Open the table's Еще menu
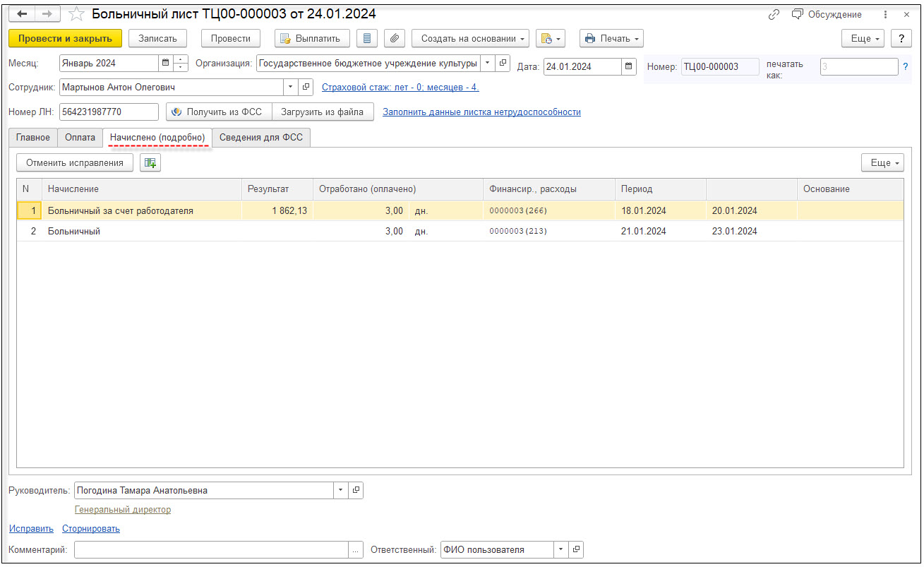Image resolution: width=924 pixels, height=567 pixels. (x=882, y=162)
